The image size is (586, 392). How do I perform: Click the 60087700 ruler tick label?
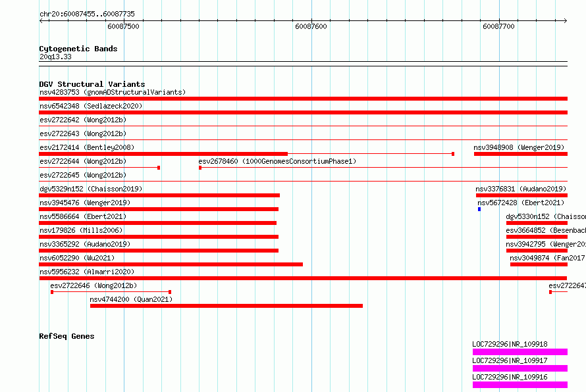coord(498,26)
